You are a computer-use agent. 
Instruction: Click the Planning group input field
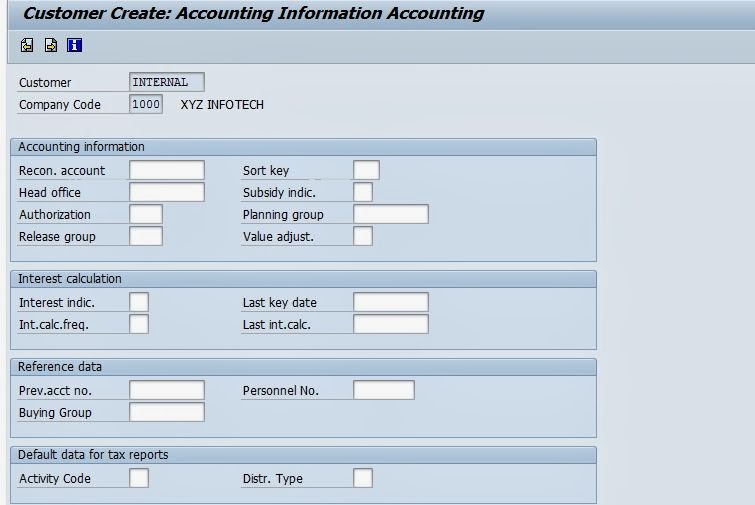tap(391, 214)
